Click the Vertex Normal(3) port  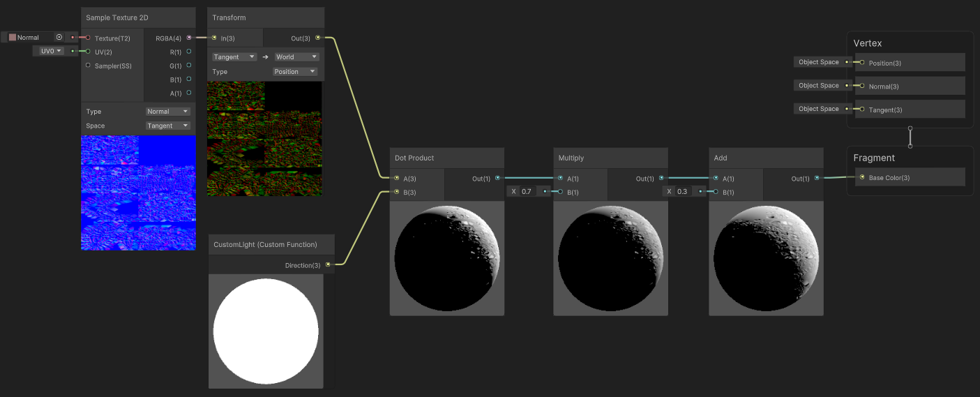click(x=862, y=86)
